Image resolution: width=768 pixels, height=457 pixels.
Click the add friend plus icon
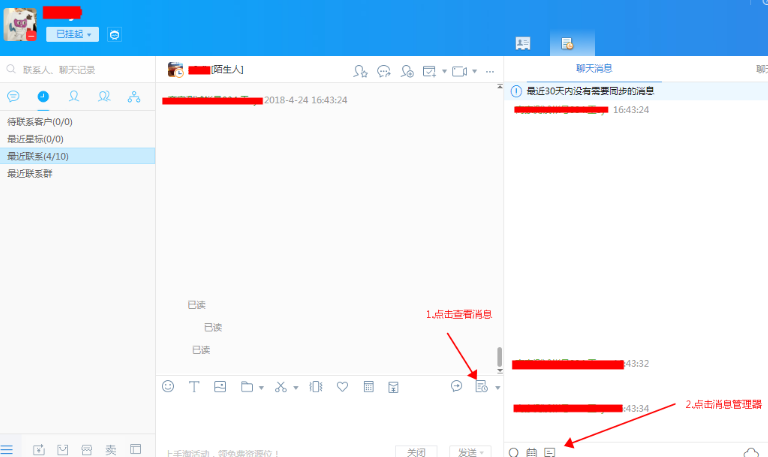point(407,72)
